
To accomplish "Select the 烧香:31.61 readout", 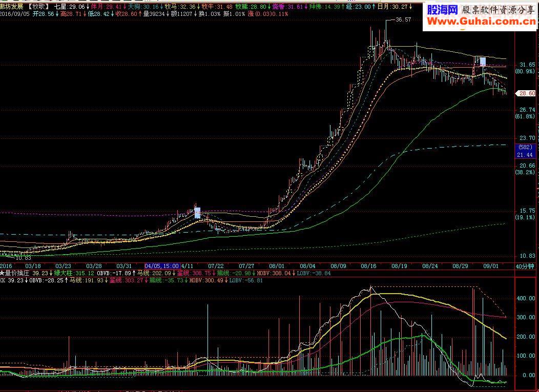I will [x=288, y=7].
